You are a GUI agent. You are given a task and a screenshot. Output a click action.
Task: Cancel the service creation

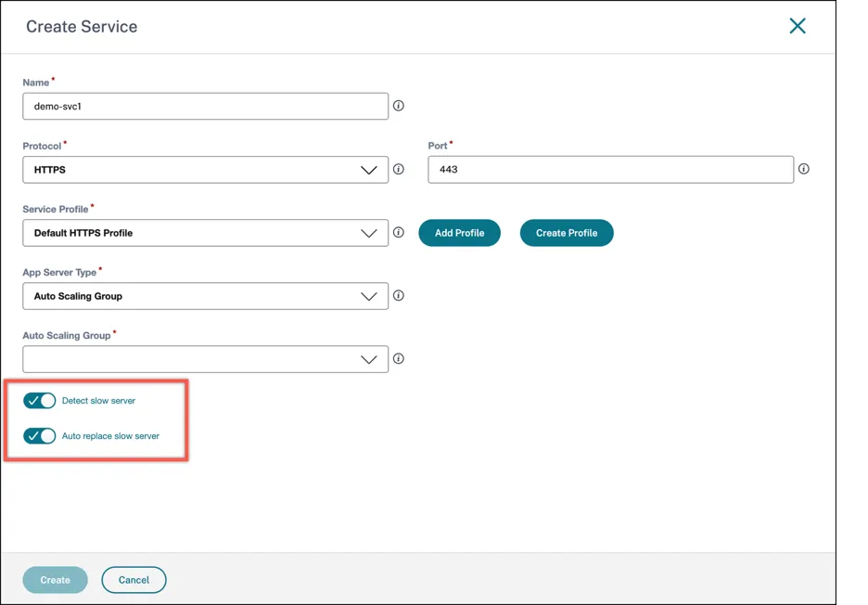point(134,580)
